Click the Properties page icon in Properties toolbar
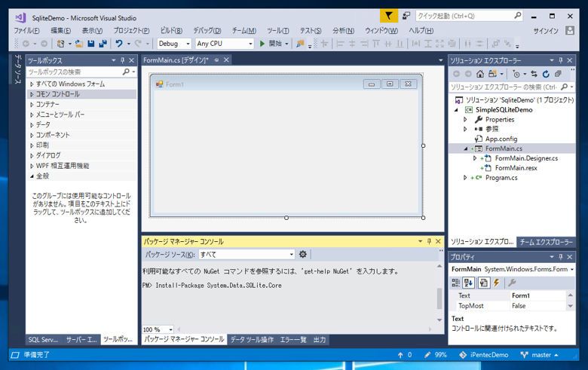588x370 pixels. tap(484, 283)
